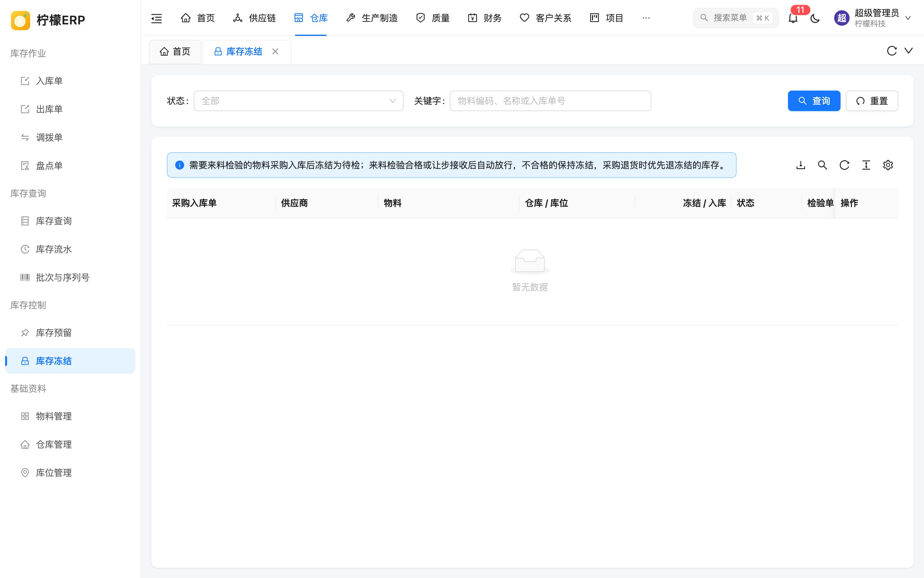Open the 质量 top menu
924x578 pixels.
coord(433,18)
